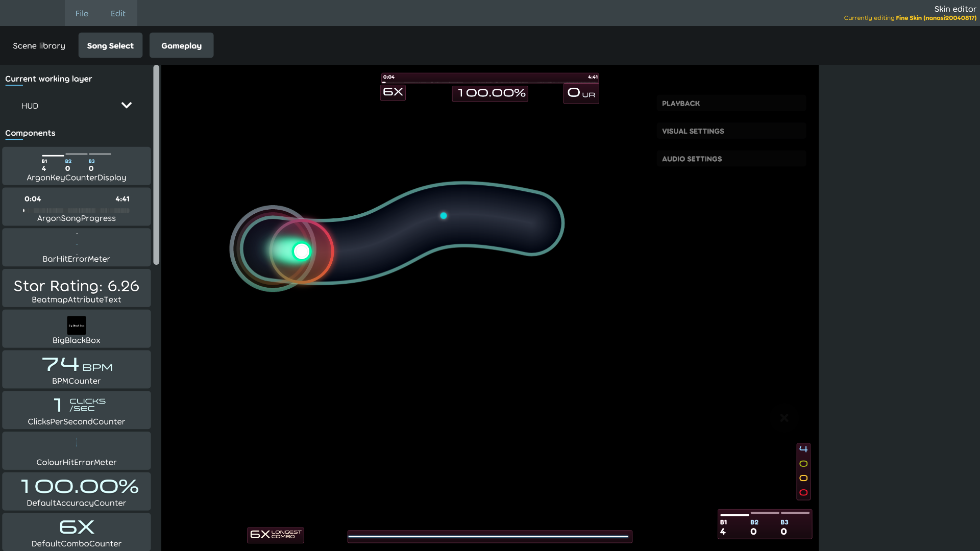The width and height of the screenshot is (980, 551).
Task: Expand the VISUAL SETTINGS section
Action: pyautogui.click(x=731, y=131)
